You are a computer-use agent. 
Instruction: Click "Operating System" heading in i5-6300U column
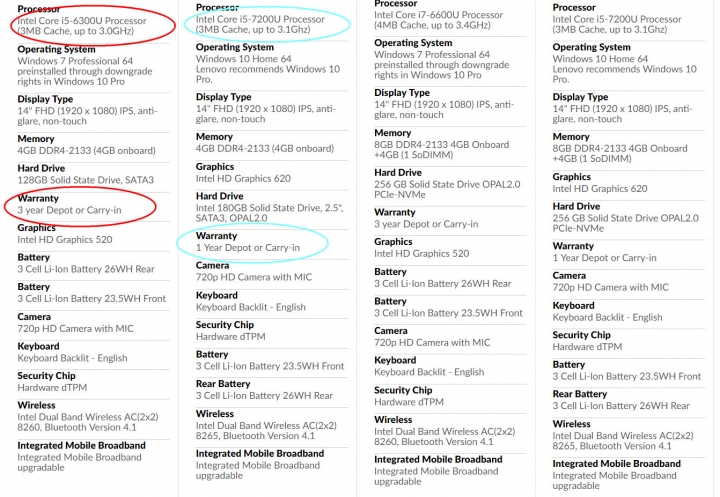tap(56, 49)
